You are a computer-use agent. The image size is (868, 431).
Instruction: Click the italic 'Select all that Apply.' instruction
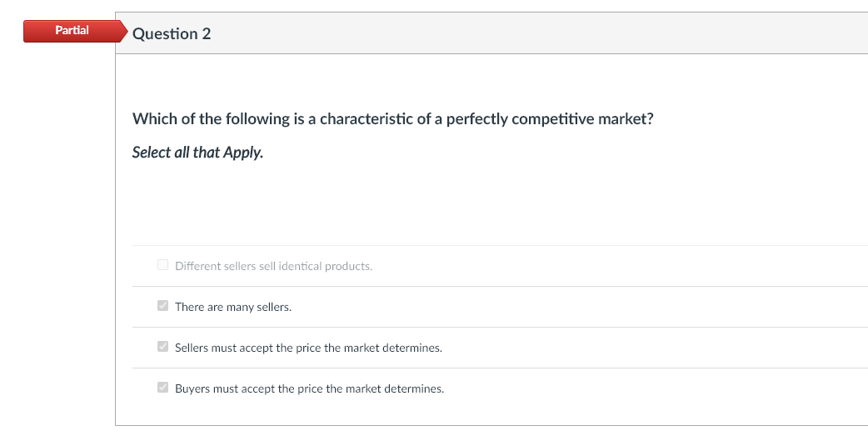[x=197, y=153]
